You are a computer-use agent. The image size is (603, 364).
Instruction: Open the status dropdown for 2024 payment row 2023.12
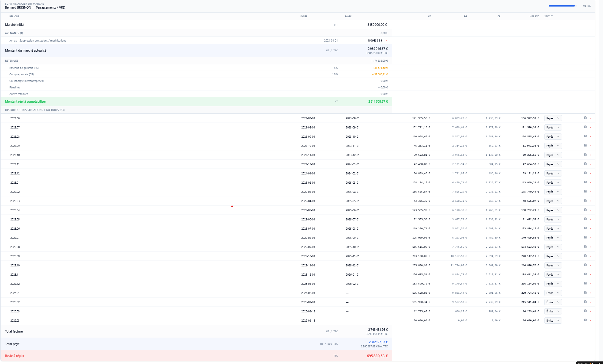[553, 173]
